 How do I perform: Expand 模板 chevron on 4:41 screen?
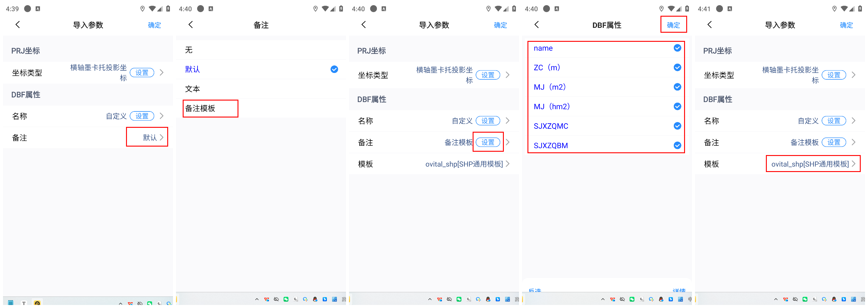click(x=853, y=164)
